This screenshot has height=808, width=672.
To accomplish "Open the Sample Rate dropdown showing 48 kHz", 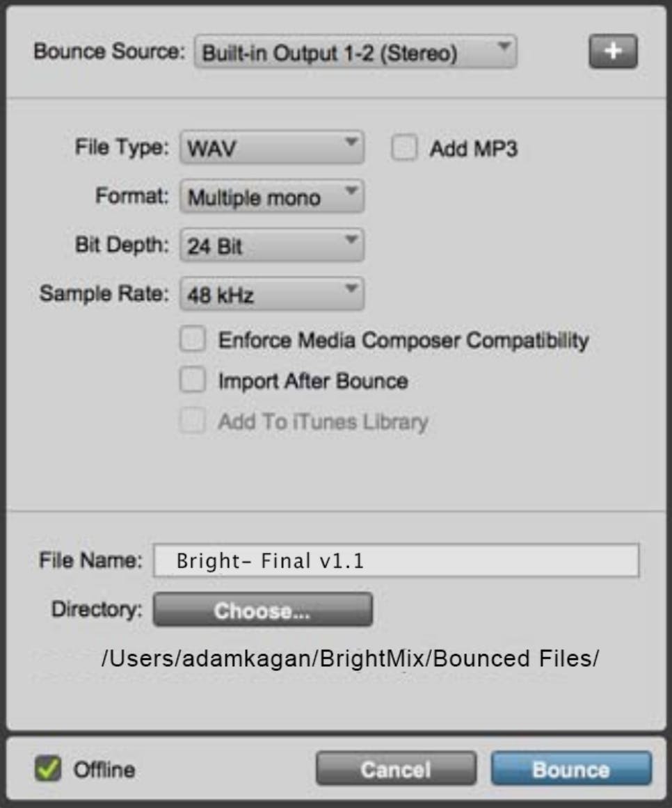I will [271, 293].
